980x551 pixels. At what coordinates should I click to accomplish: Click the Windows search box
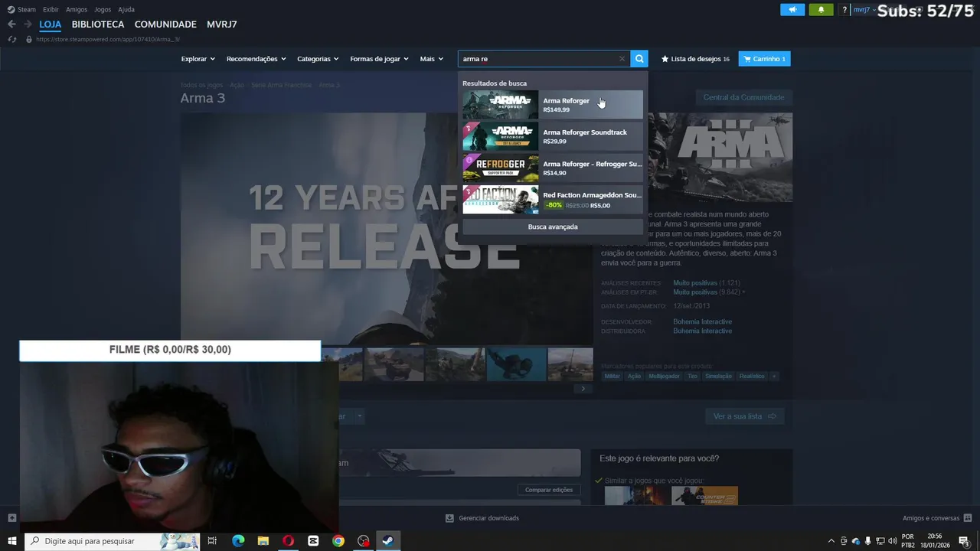[x=112, y=541]
